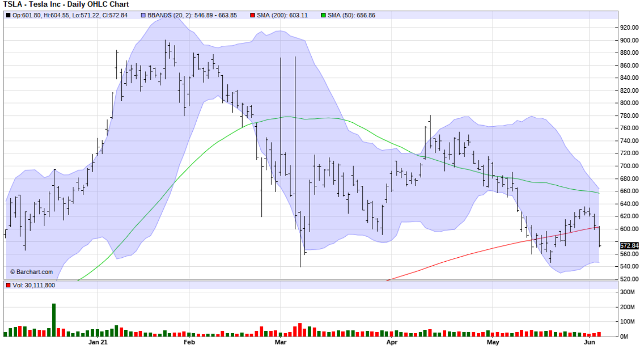Click the 840.00 price axis label
Viewport: 644px width, 347px height.
[x=630, y=78]
